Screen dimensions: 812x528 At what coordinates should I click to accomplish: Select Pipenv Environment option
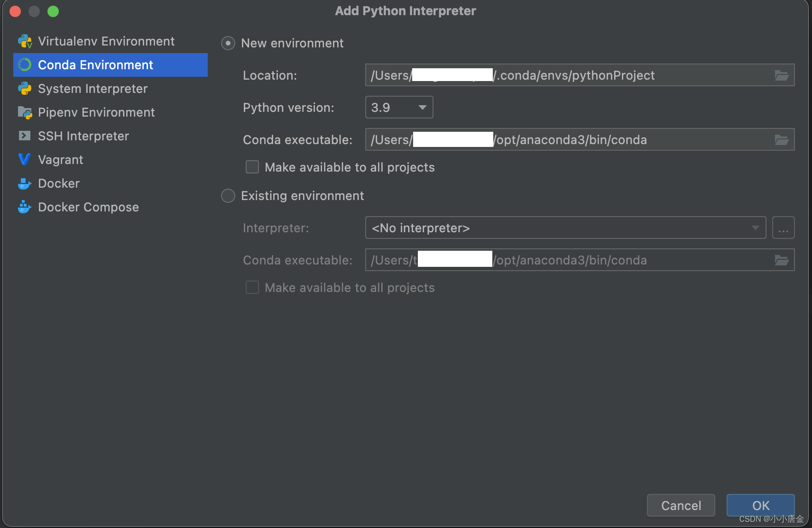111,112
